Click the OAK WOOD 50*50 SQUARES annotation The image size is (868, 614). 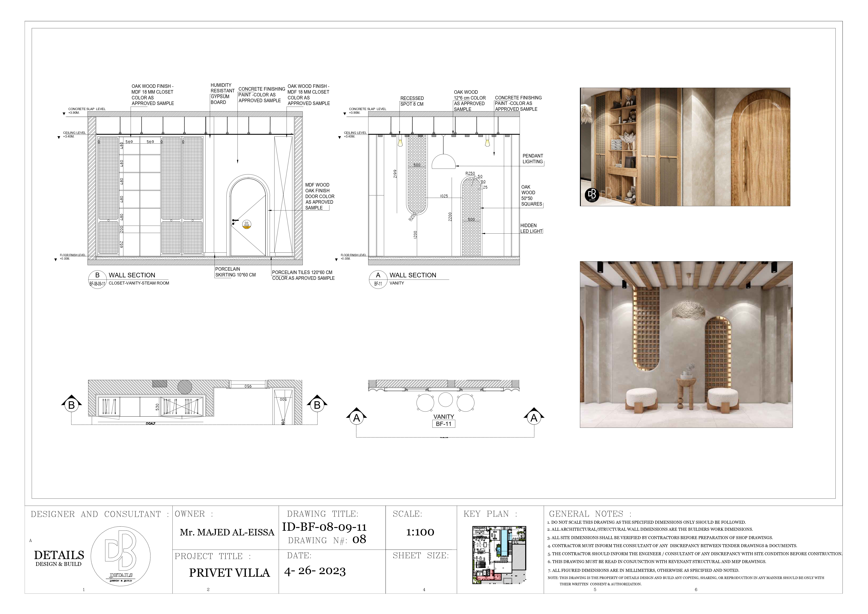coord(532,196)
